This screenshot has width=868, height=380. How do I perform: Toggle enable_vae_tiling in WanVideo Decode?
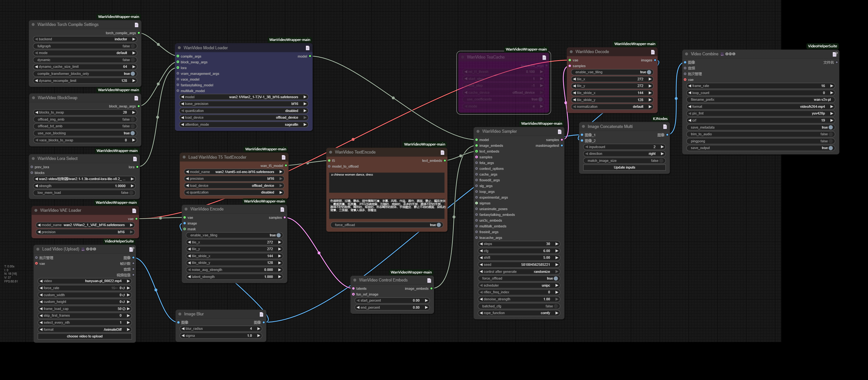[x=649, y=72]
